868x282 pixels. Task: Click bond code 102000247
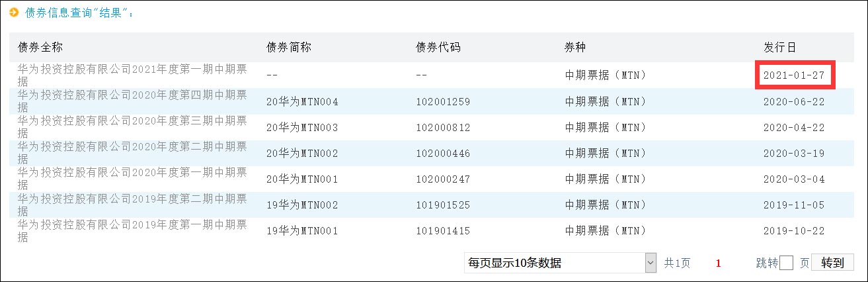[x=443, y=179]
